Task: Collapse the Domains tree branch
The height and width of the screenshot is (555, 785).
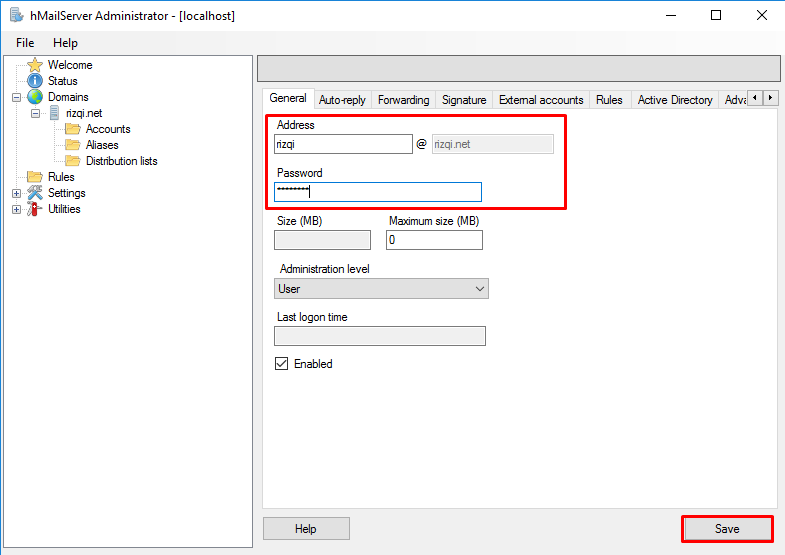Action: [17, 97]
